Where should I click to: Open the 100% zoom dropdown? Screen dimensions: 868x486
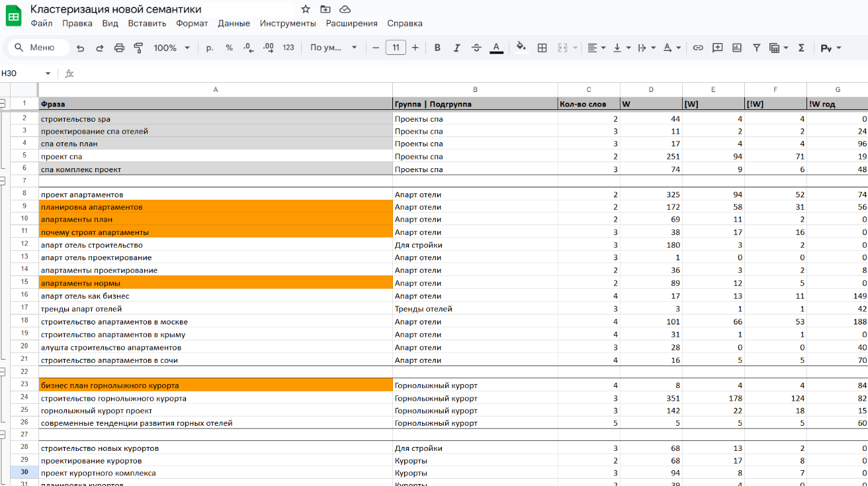tap(172, 48)
